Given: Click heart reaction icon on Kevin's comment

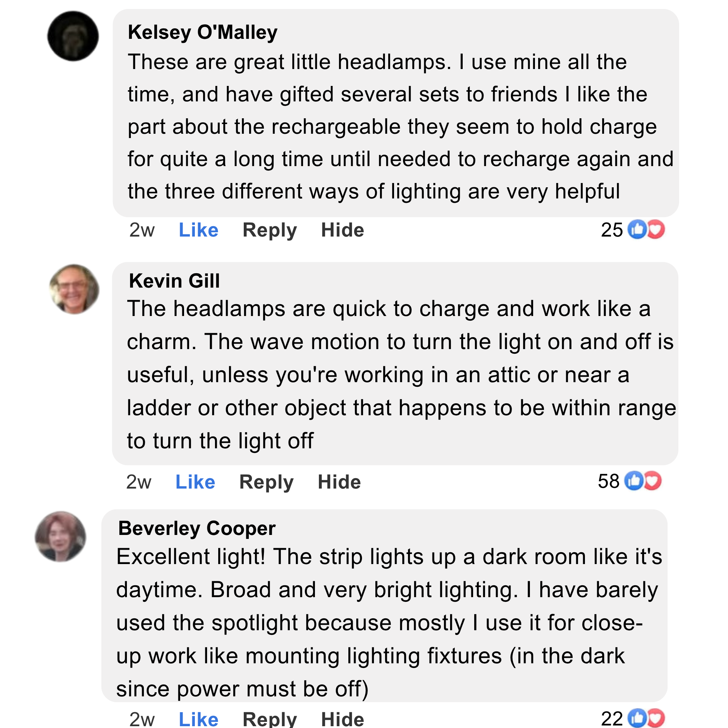Looking at the screenshot, I should tap(653, 481).
